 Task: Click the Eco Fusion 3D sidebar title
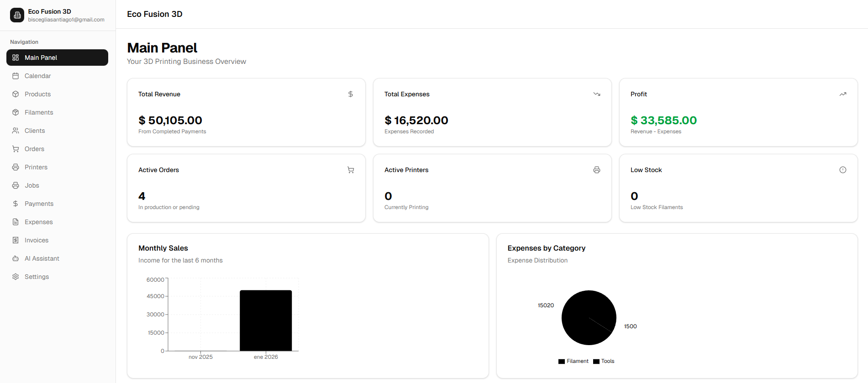point(49,11)
